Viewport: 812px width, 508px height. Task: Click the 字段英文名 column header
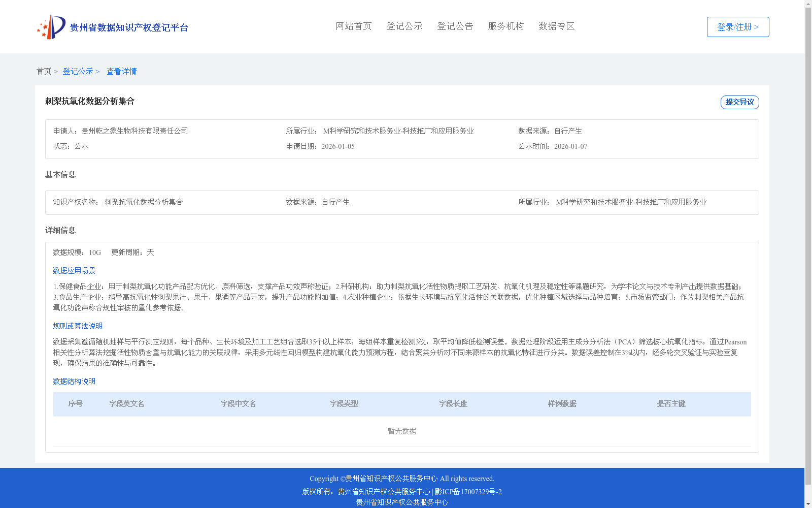point(127,404)
